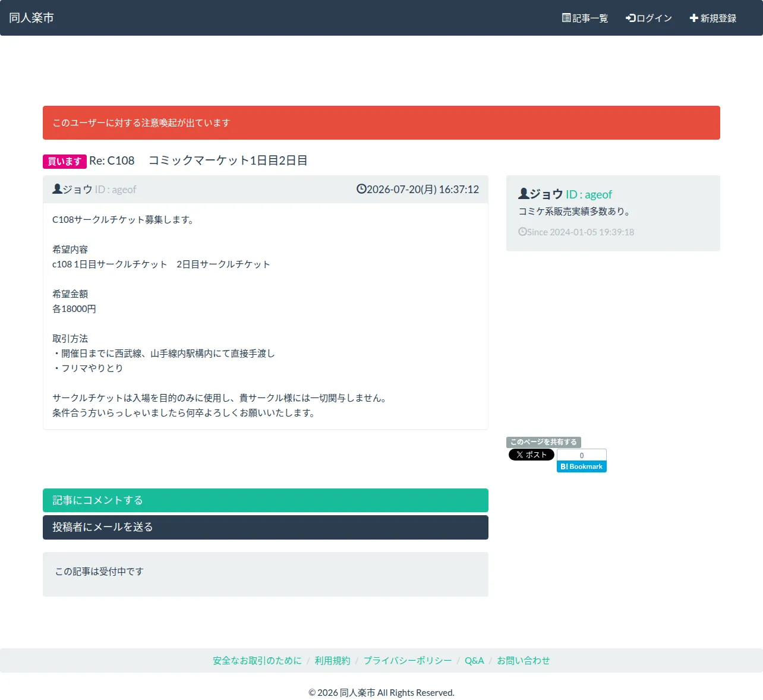Open ID : ageof profile link in sidebar

click(588, 194)
